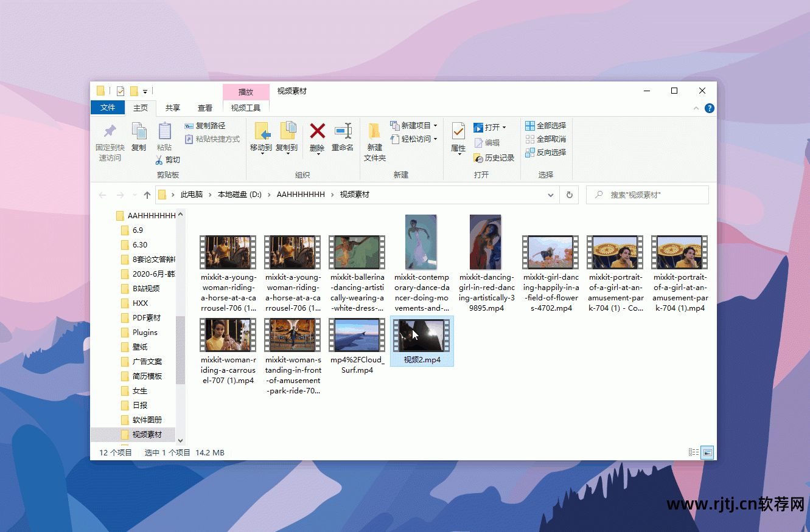Screen dimensions: 810x532
Task: Select the contemporary-dance-dancer video thumbnail
Action: coord(421,242)
